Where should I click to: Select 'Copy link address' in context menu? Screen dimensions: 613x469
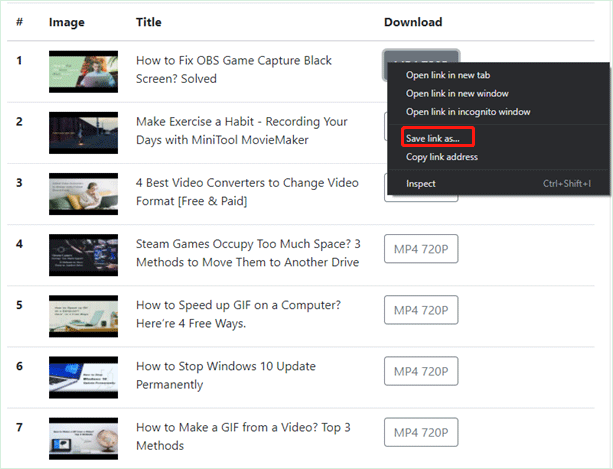tap(442, 157)
